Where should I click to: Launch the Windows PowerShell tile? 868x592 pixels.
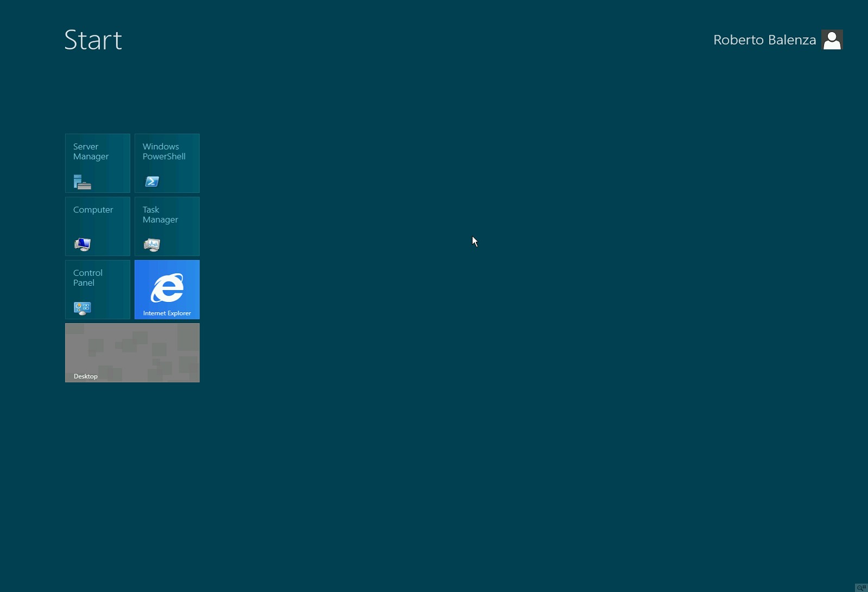(x=167, y=163)
